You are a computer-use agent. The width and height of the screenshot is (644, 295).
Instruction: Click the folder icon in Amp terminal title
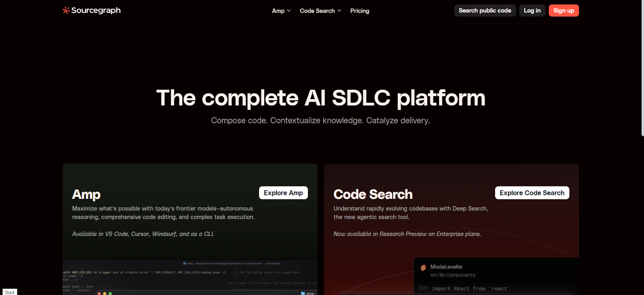tap(185, 263)
